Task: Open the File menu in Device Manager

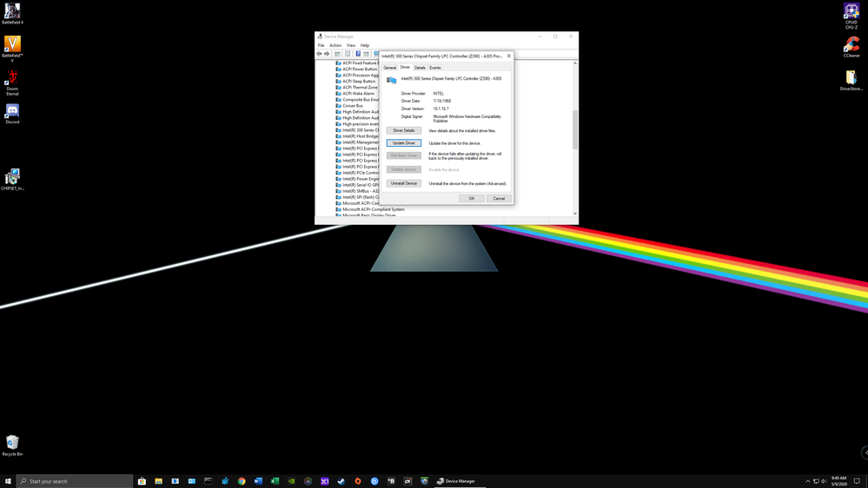Action: click(x=321, y=45)
